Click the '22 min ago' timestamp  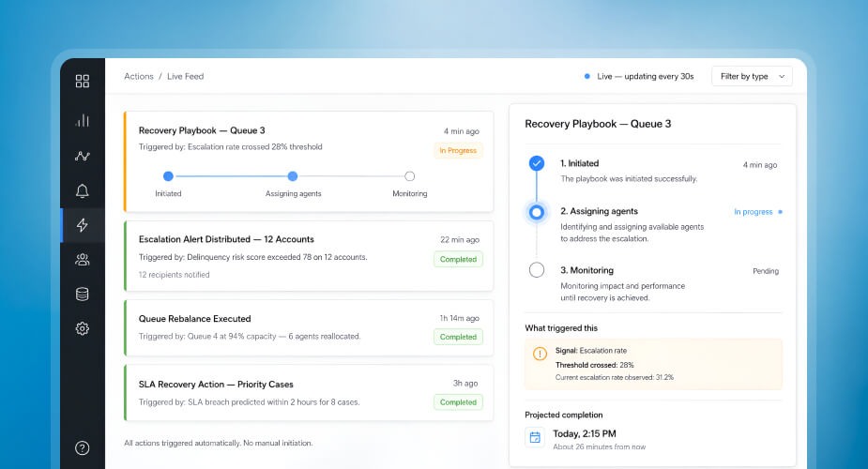click(x=460, y=240)
